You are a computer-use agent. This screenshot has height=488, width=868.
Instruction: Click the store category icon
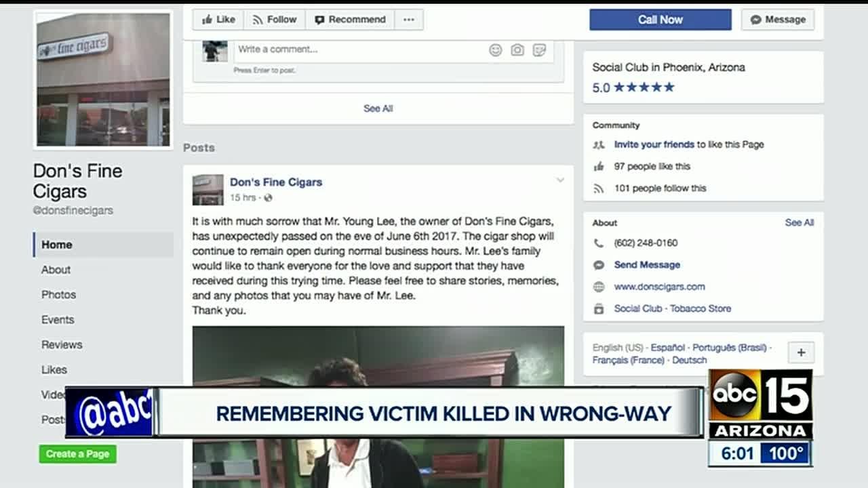click(599, 308)
